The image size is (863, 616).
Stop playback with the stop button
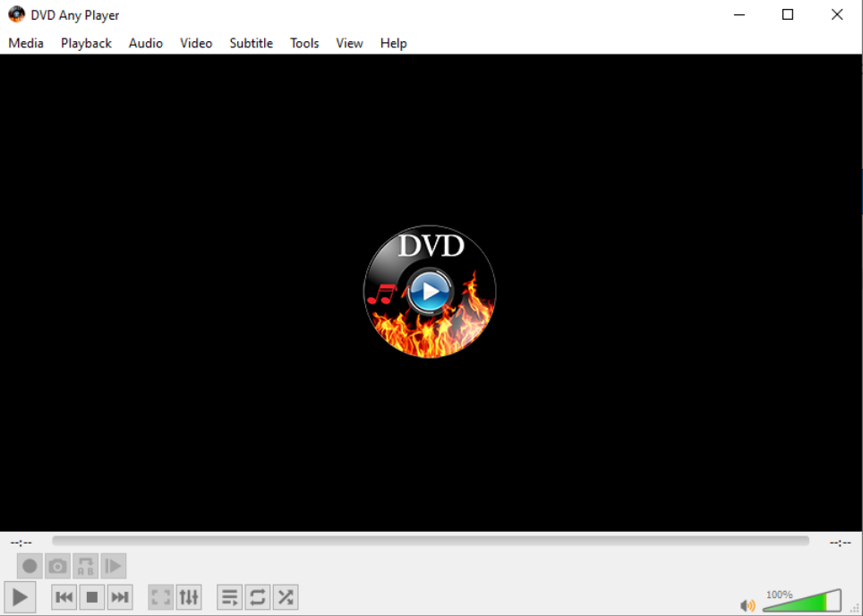(92, 596)
